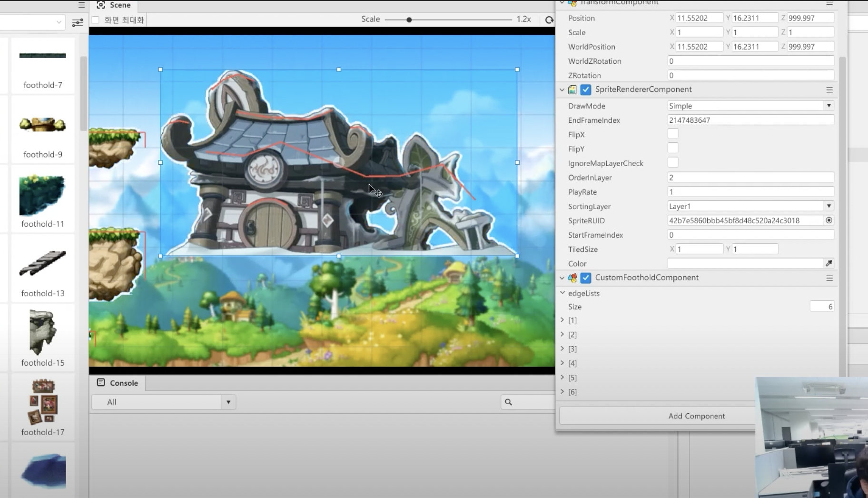Viewport: 868px width, 498px height.
Task: Toggle the 화면 최대화 checkbox
Action: (x=96, y=20)
